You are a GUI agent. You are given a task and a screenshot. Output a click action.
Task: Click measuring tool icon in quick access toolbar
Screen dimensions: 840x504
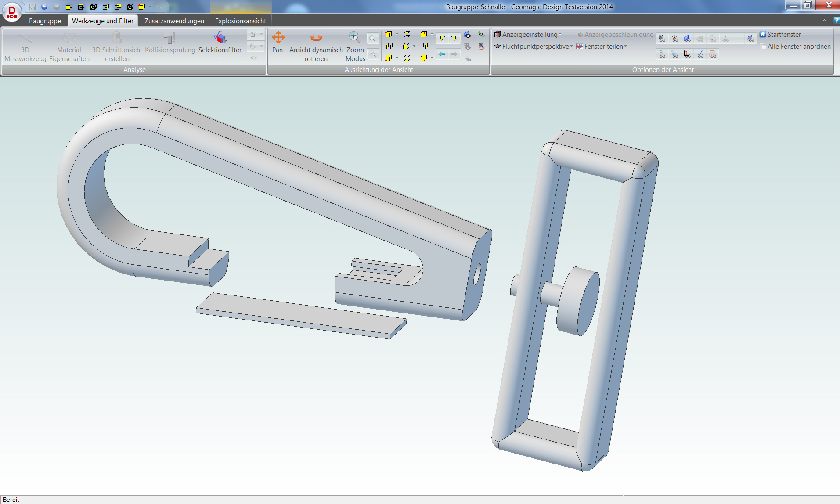159,7
